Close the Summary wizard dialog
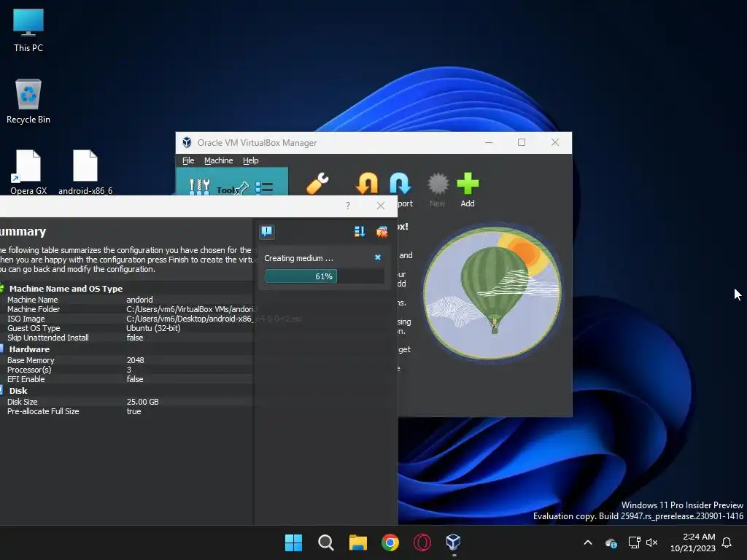The image size is (747, 560). click(381, 206)
